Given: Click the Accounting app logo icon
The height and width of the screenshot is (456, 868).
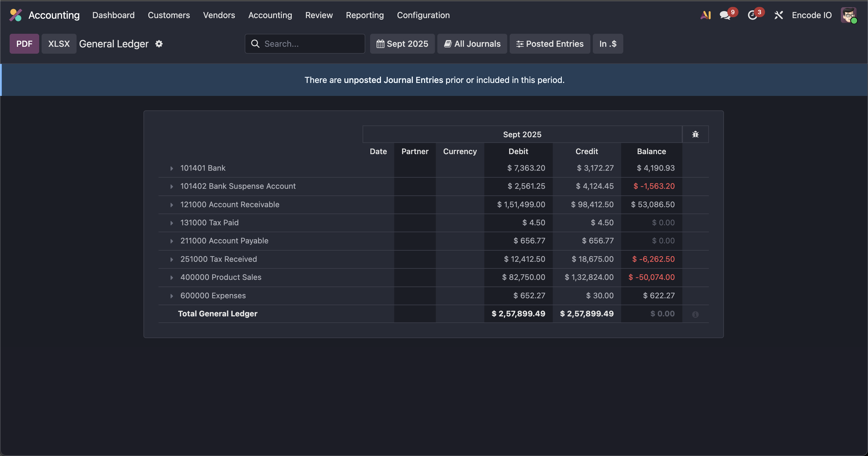Looking at the screenshot, I should pyautogui.click(x=15, y=15).
